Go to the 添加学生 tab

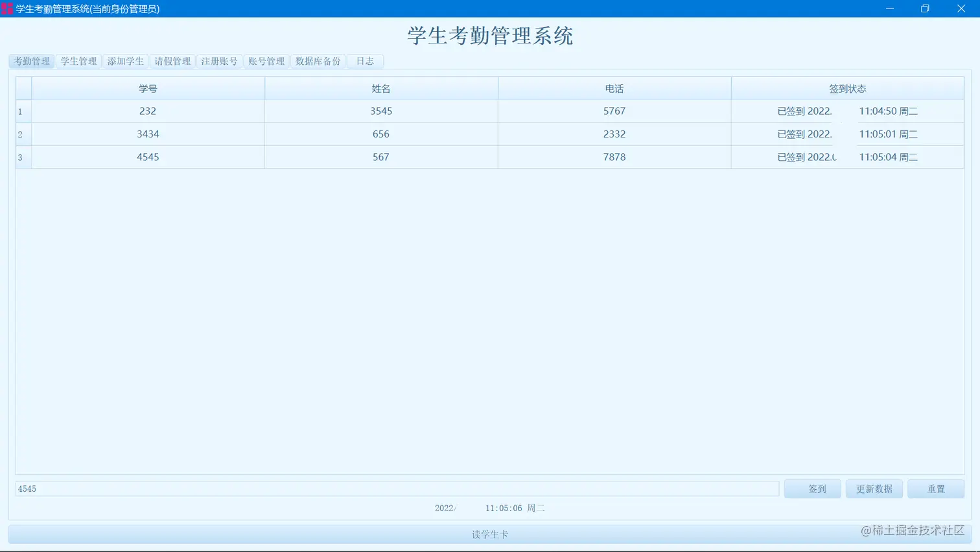[125, 61]
